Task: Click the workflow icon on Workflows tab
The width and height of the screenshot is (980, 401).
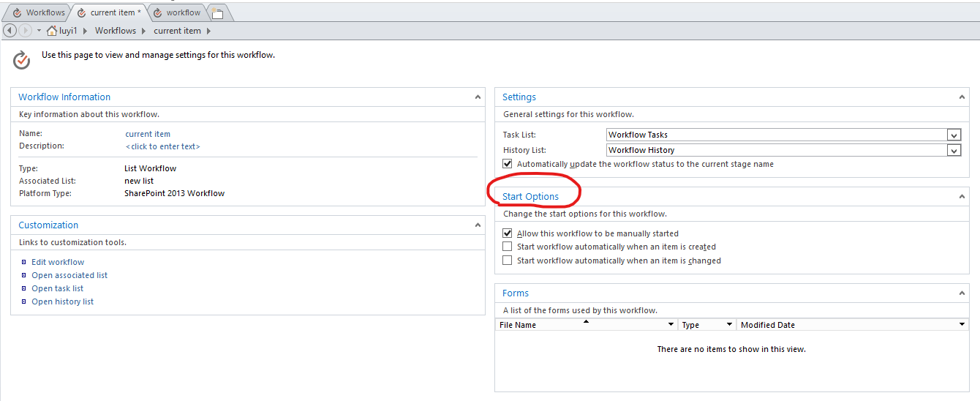Action: click(17, 12)
